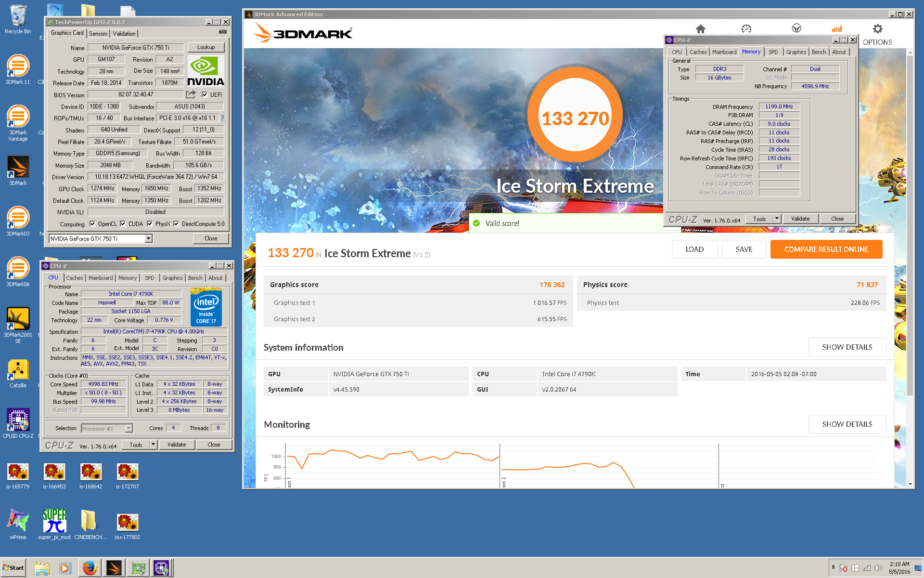
Task: Click COMPARE RESULT ONLINE button
Action: (x=826, y=249)
